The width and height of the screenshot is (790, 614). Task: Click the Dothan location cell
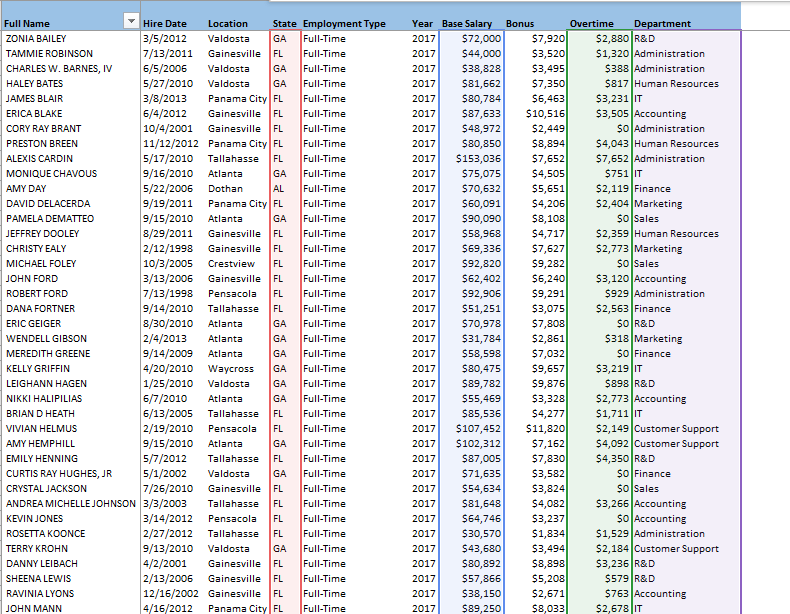coord(225,189)
